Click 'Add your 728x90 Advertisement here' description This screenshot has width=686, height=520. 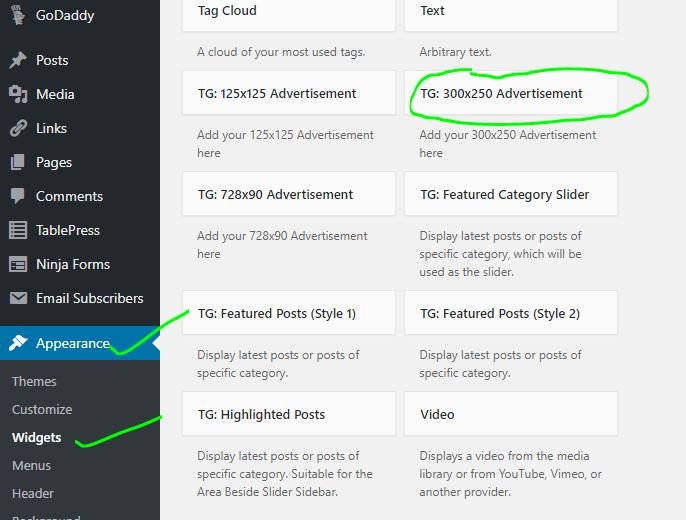(x=282, y=245)
